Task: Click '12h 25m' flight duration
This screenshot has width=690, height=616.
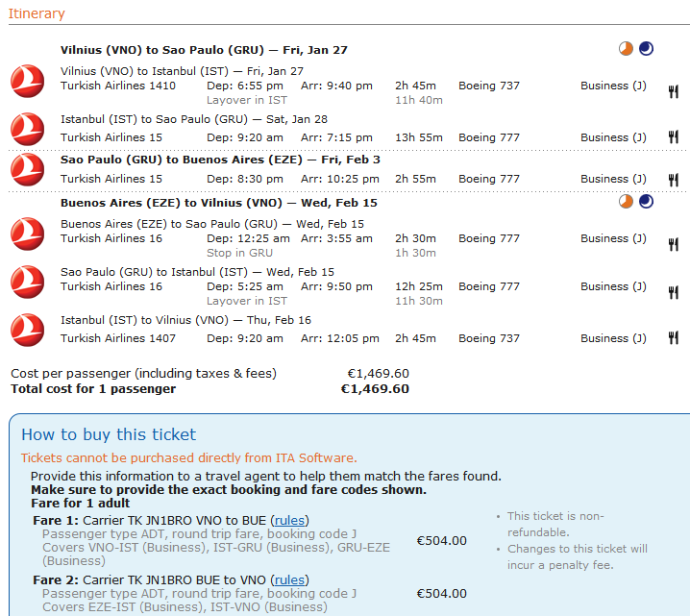Action: click(419, 286)
